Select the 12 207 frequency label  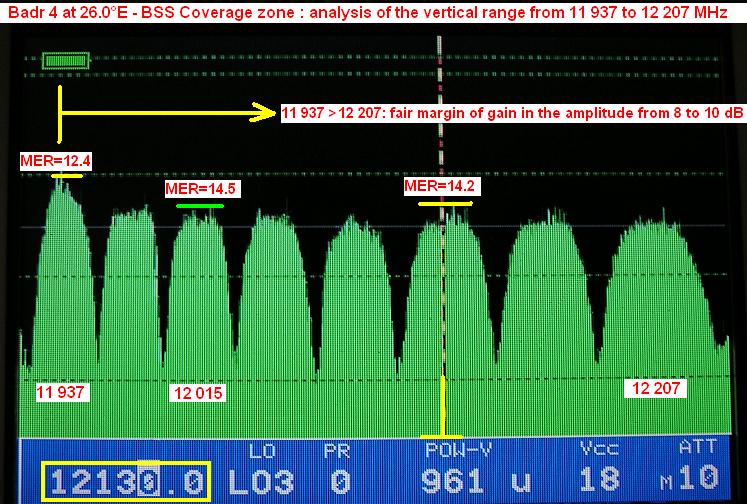click(x=655, y=387)
